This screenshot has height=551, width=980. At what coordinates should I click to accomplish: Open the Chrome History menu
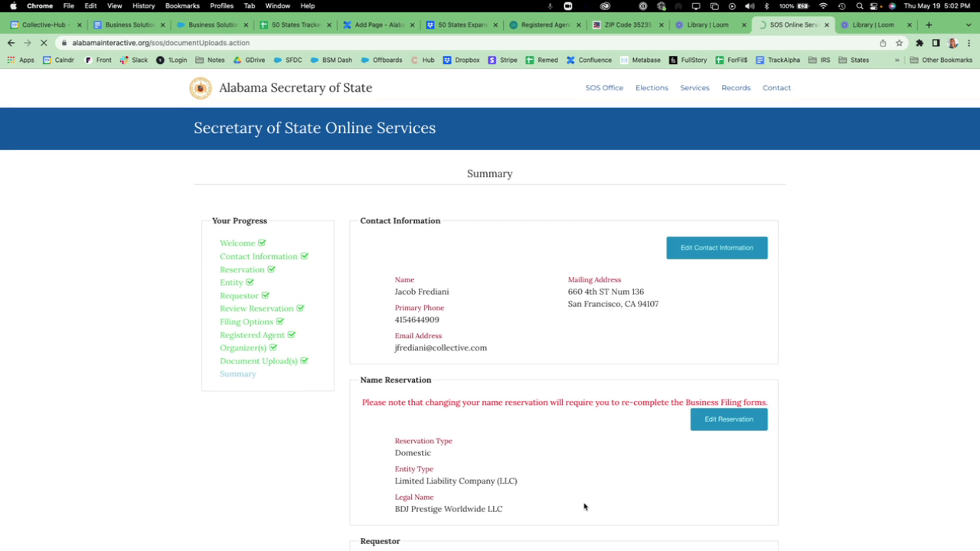143,6
